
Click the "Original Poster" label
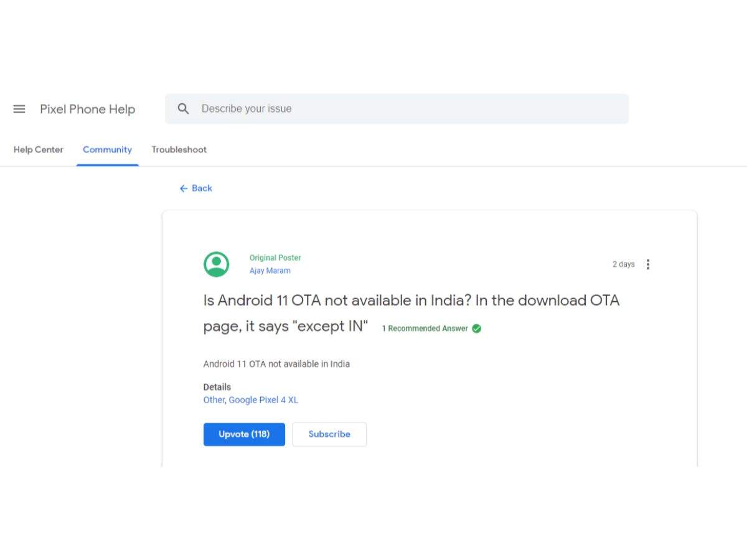pos(275,258)
